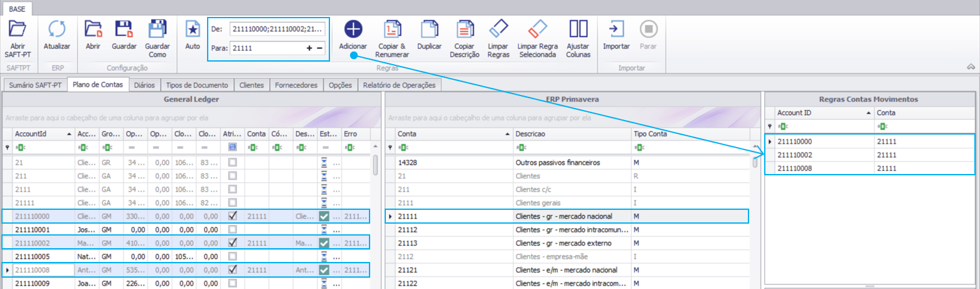Open the Opções tab
Image resolution: width=980 pixels, height=289 pixels.
[342, 85]
